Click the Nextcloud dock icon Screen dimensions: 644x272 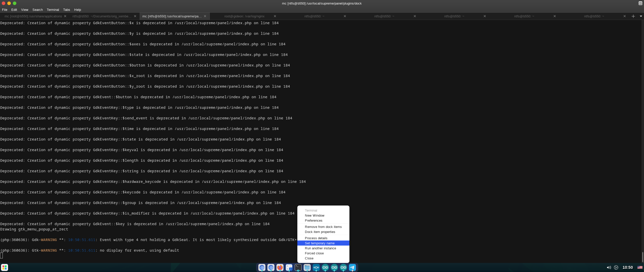pos(316,267)
